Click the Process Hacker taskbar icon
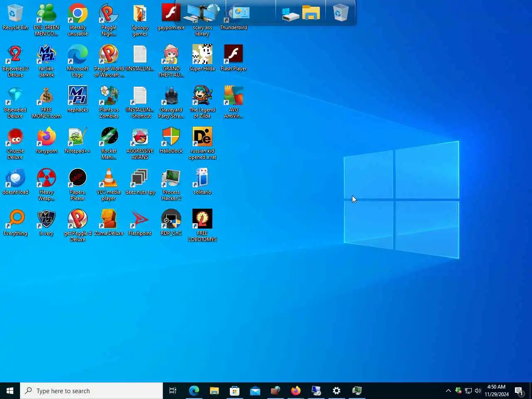The height and width of the screenshot is (399, 532). 357,391
